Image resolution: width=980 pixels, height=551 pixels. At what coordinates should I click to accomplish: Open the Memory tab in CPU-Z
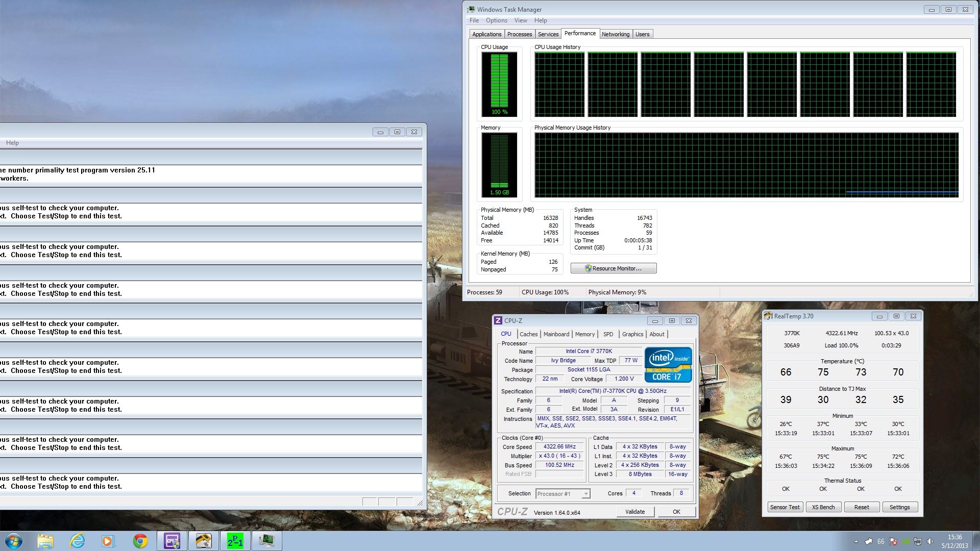click(x=585, y=334)
